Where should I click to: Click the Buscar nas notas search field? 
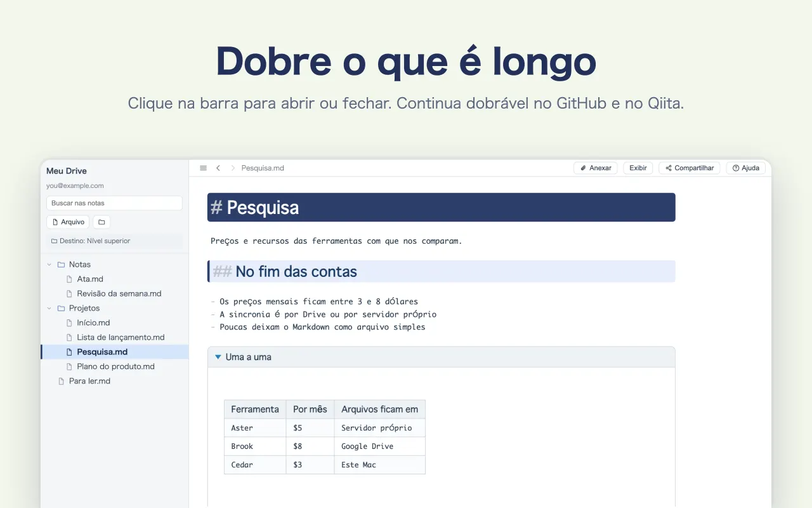[x=114, y=203]
